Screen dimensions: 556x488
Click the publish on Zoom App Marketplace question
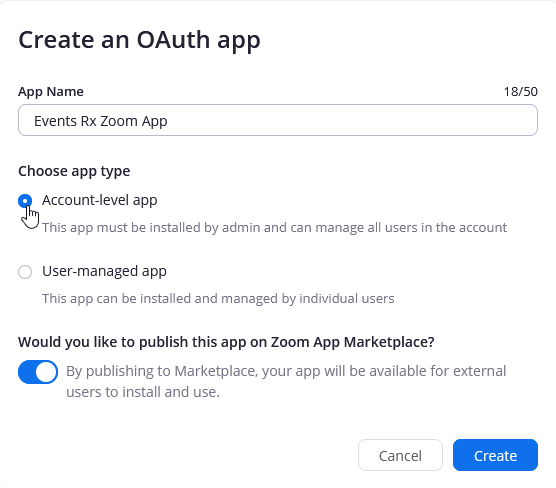226,342
